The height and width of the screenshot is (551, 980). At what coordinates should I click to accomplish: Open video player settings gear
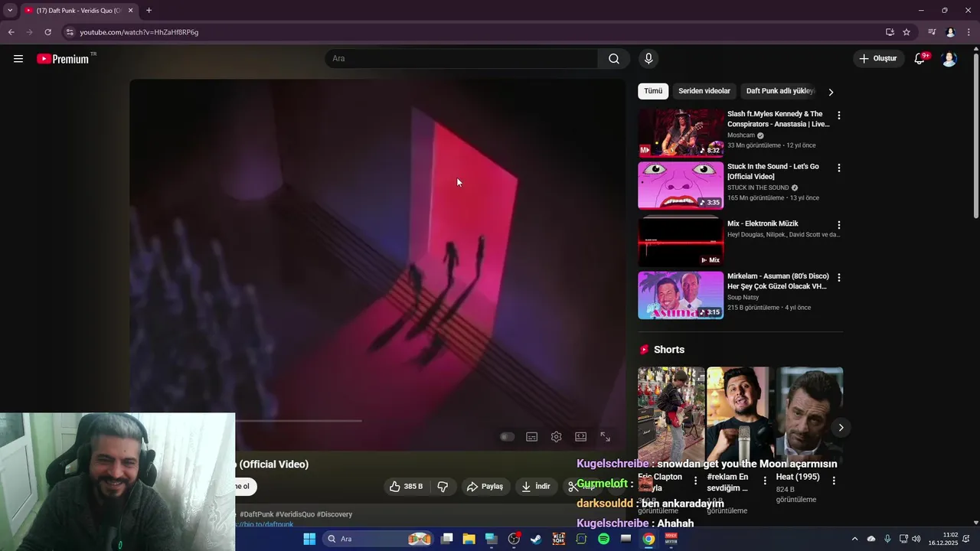(557, 437)
